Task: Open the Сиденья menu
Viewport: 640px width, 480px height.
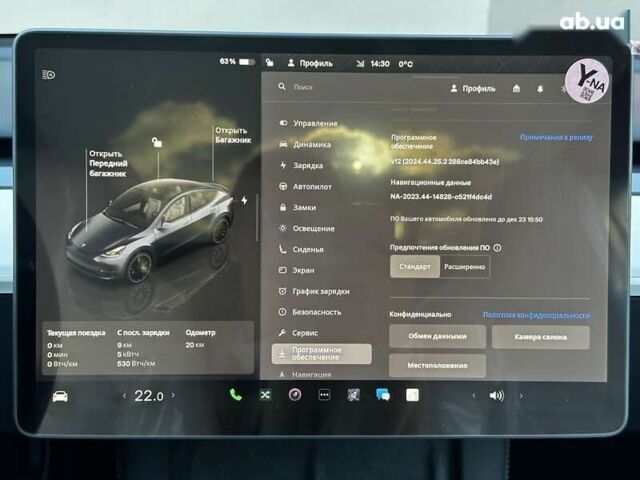Action: pos(301,249)
